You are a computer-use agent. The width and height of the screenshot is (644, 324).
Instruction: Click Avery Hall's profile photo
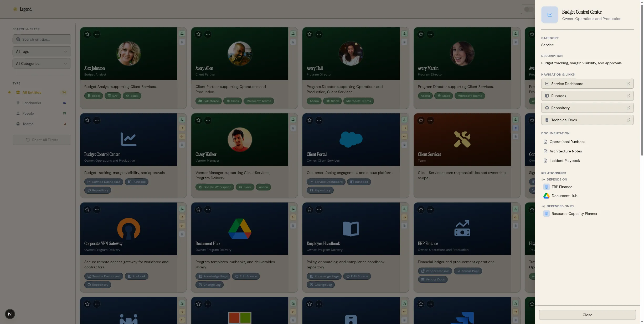[x=351, y=53]
